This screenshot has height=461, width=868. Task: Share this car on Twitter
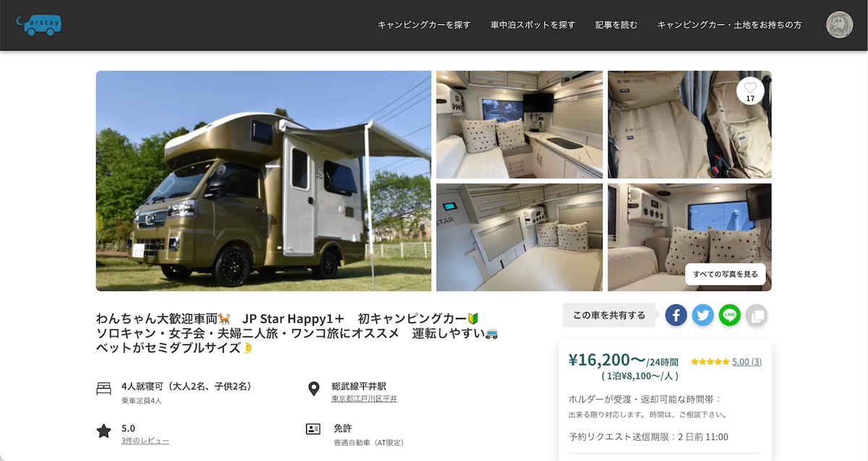click(702, 315)
